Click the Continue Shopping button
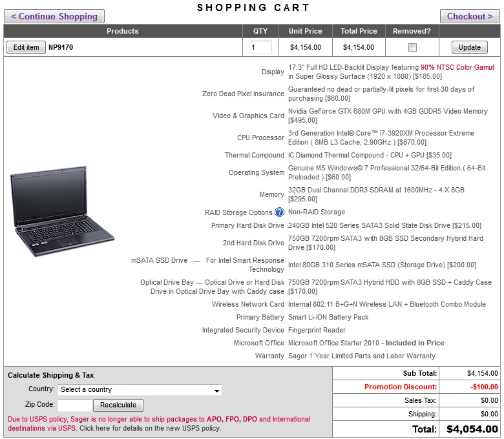 coord(54,16)
